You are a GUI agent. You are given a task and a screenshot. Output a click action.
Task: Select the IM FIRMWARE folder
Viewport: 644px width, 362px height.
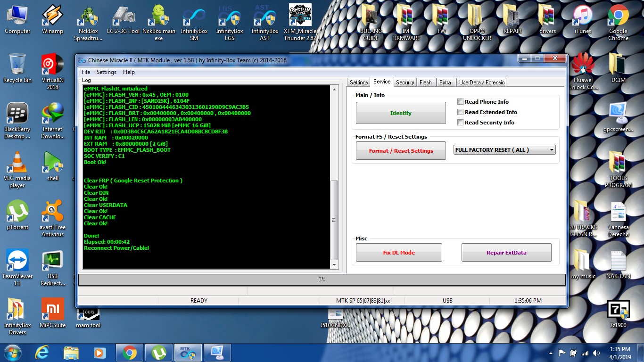pyautogui.click(x=406, y=23)
